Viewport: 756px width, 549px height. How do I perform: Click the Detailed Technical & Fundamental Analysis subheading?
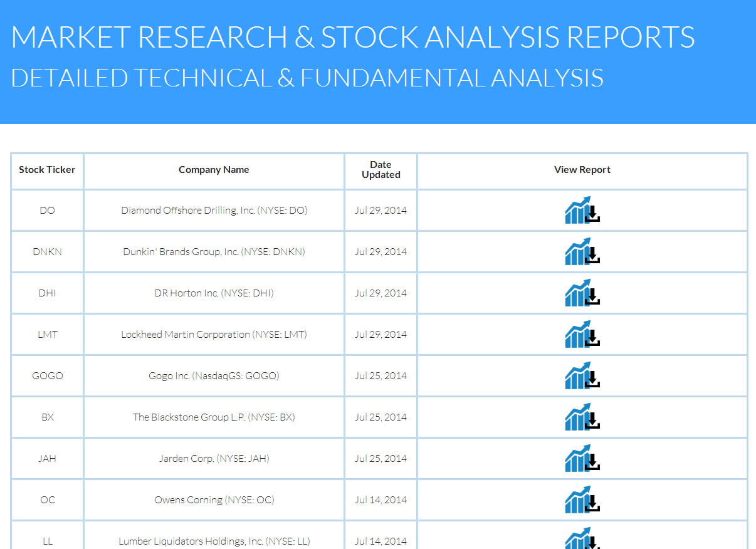[307, 78]
